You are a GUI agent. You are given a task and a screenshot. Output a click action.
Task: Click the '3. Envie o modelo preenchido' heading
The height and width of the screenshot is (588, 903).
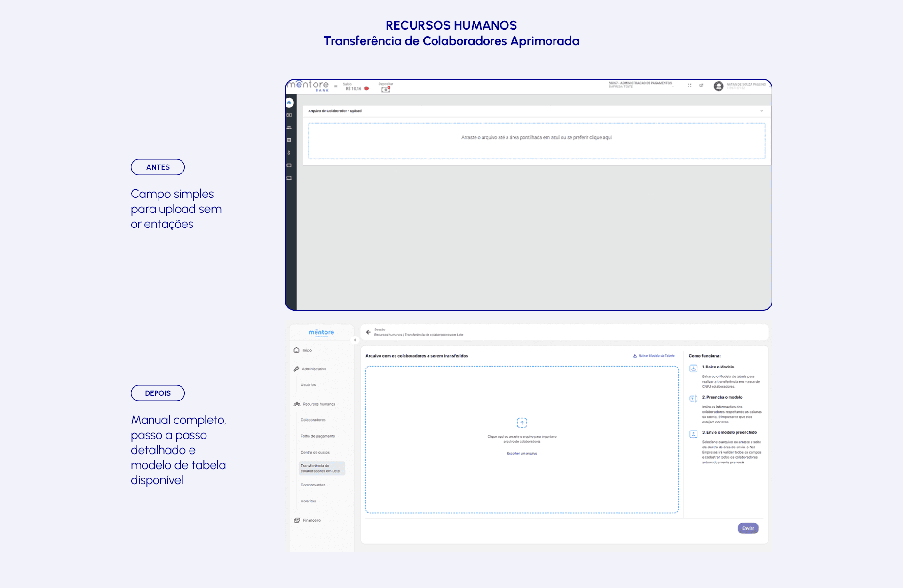click(729, 432)
